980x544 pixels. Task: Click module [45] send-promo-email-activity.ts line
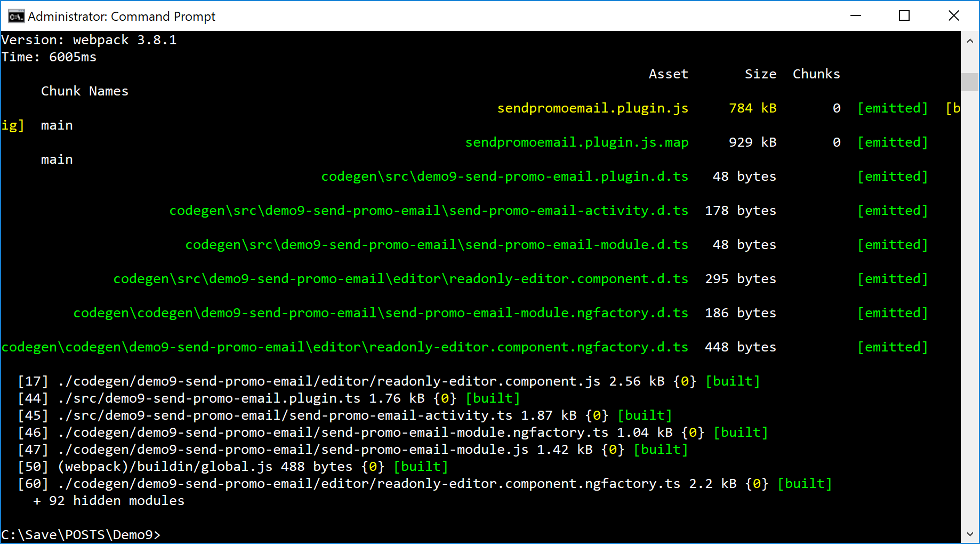click(345, 415)
